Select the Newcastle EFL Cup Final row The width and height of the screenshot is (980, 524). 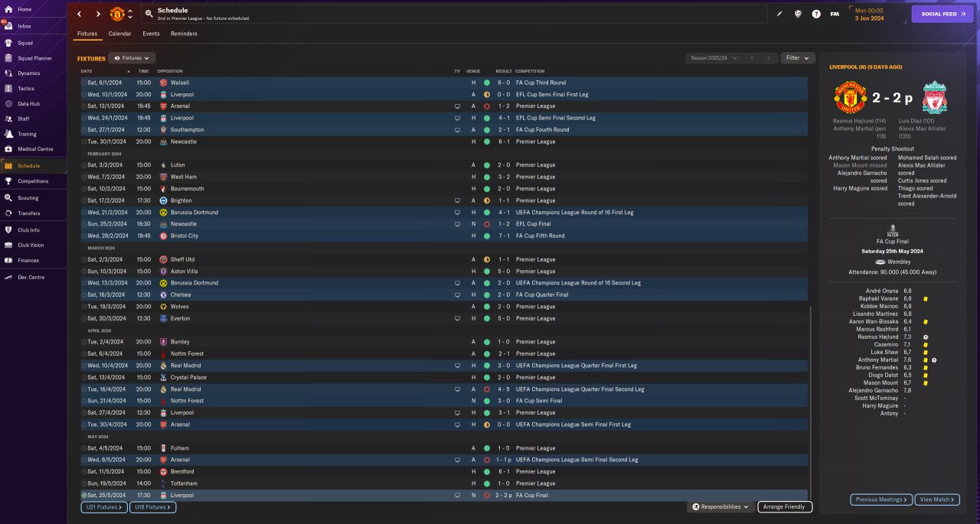[x=443, y=224]
